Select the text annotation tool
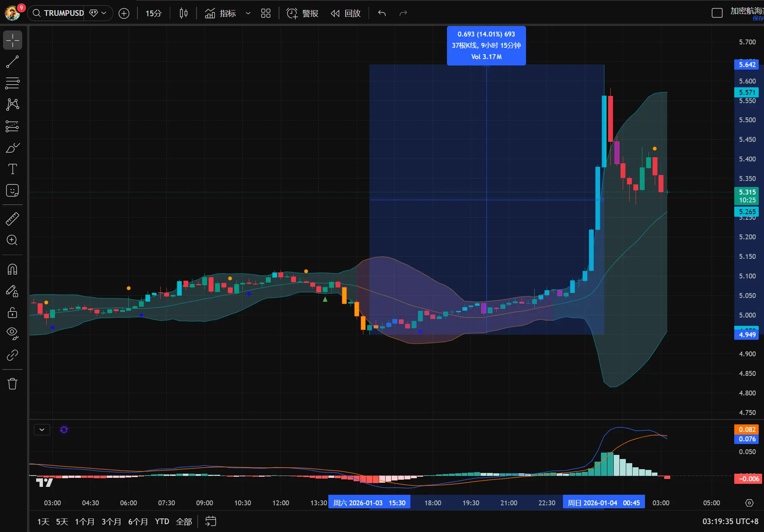The height and width of the screenshot is (532, 764). [x=12, y=169]
